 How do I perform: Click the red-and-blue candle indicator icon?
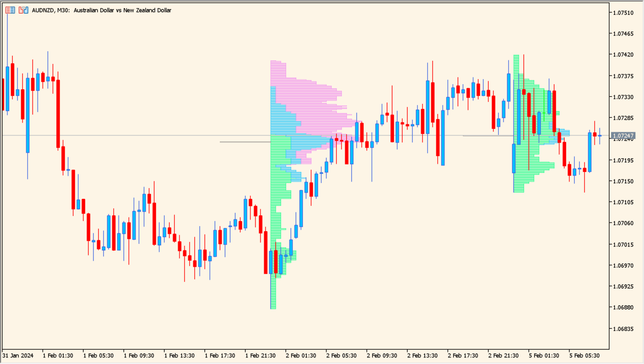(x=23, y=10)
